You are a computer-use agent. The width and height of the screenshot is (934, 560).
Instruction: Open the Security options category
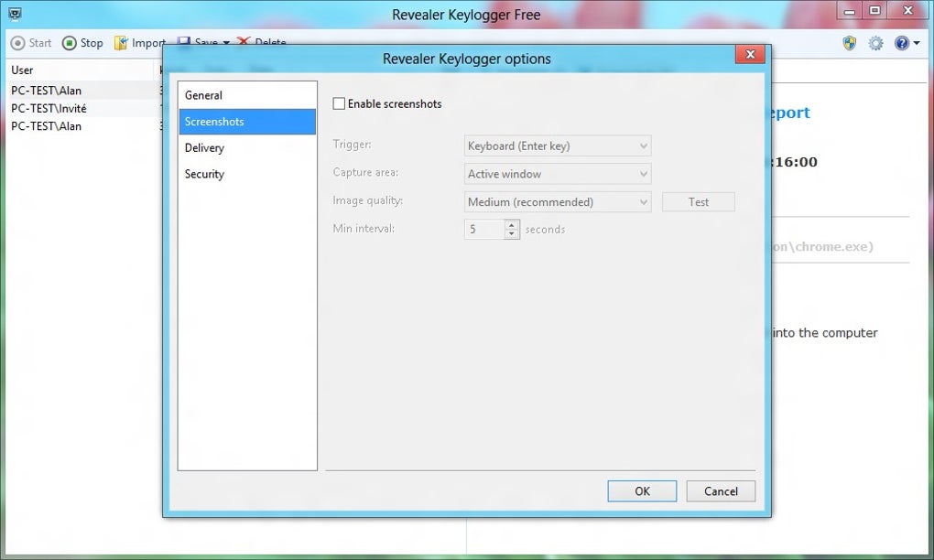(247, 174)
